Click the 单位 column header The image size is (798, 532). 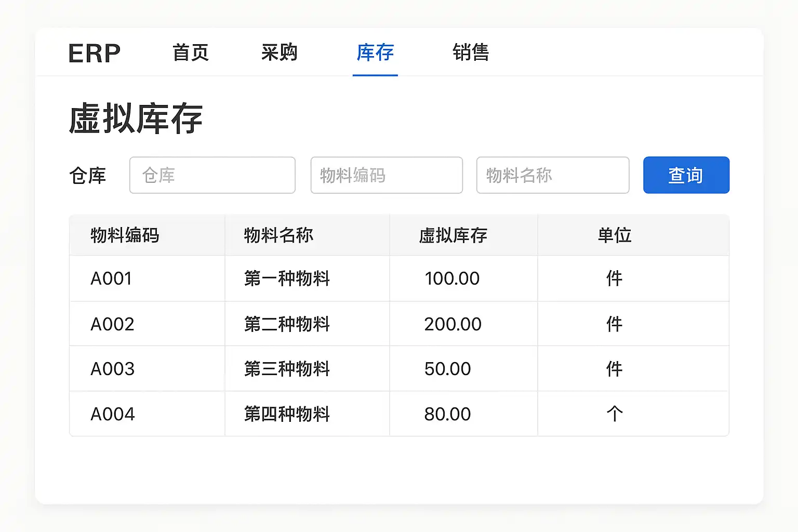tap(614, 235)
